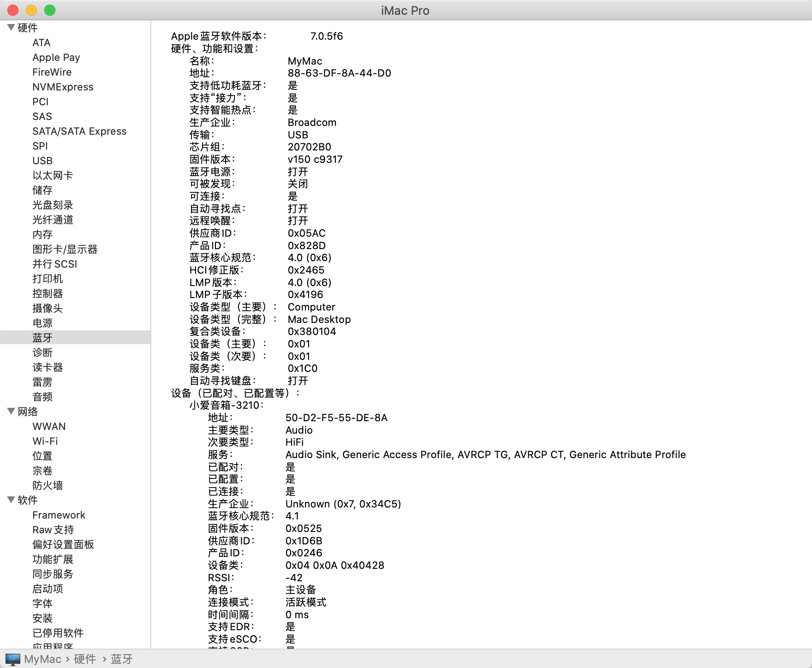Select SATA/SATA Express in sidebar
Screen dimensions: 812x668
[79, 131]
